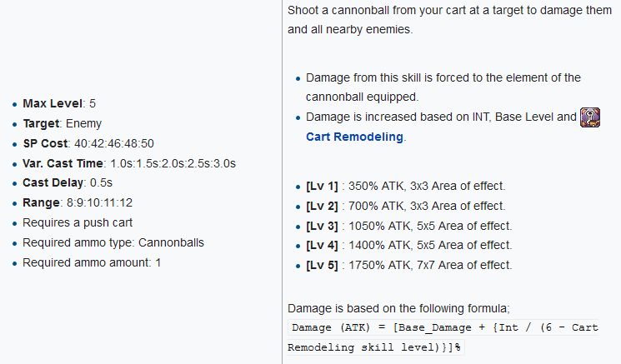Select the cannonball element damage bullet

coord(443,87)
